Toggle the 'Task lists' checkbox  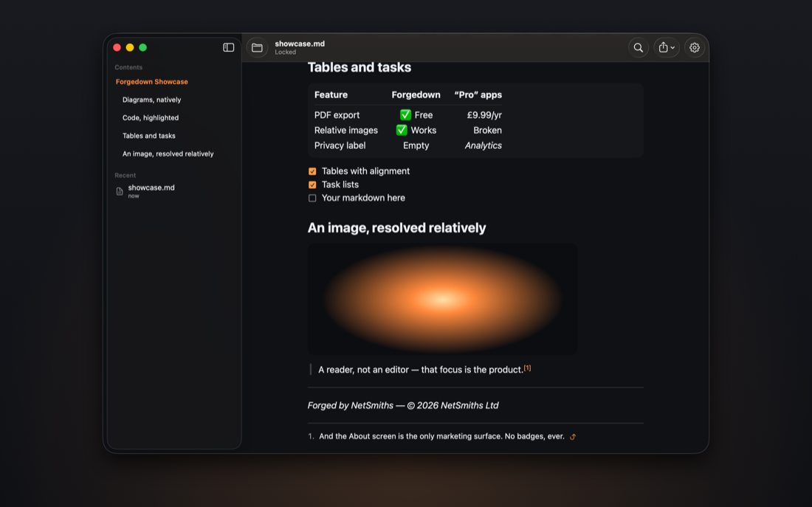click(x=312, y=185)
